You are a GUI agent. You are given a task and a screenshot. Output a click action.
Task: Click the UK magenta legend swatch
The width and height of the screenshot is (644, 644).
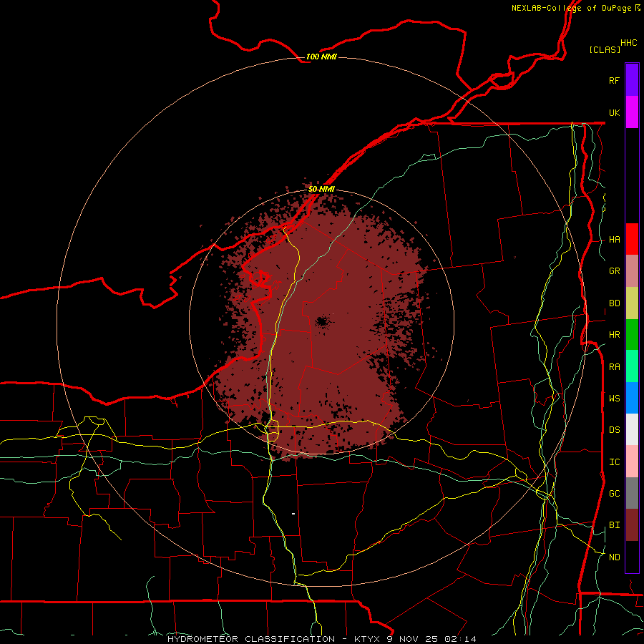[632, 112]
